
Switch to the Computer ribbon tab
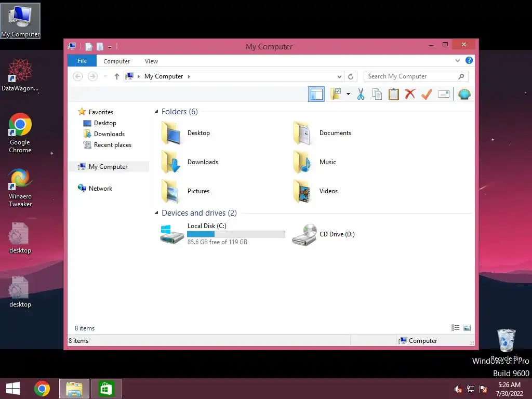click(117, 61)
